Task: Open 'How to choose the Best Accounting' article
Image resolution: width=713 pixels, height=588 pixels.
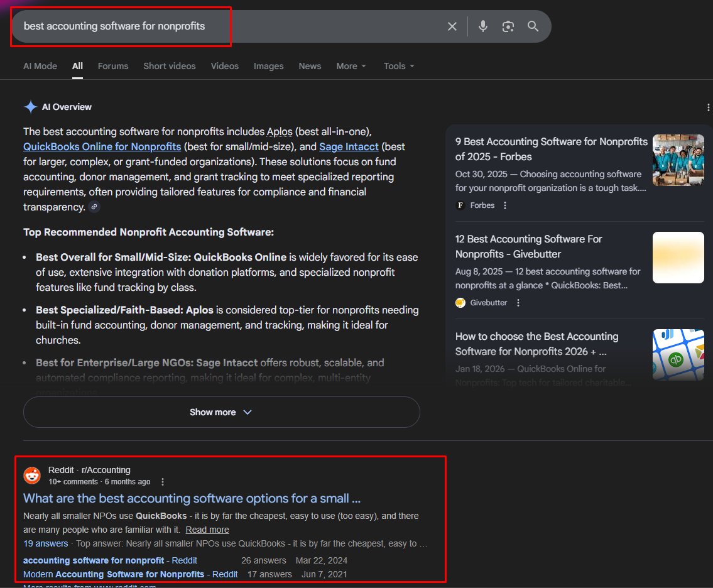Action: point(536,344)
